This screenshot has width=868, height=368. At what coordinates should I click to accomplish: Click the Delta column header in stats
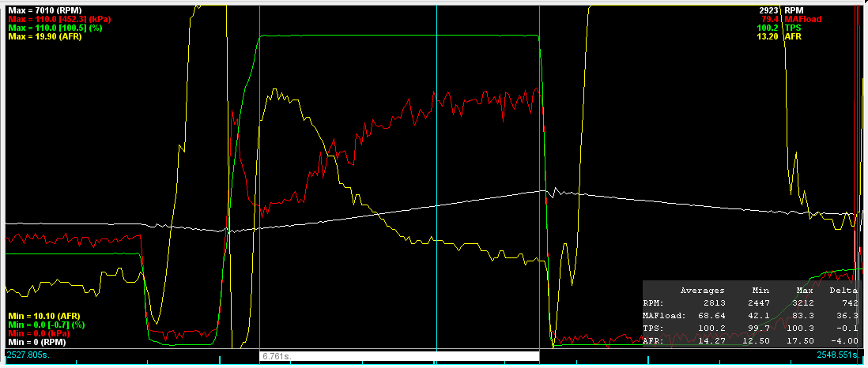[843, 290]
